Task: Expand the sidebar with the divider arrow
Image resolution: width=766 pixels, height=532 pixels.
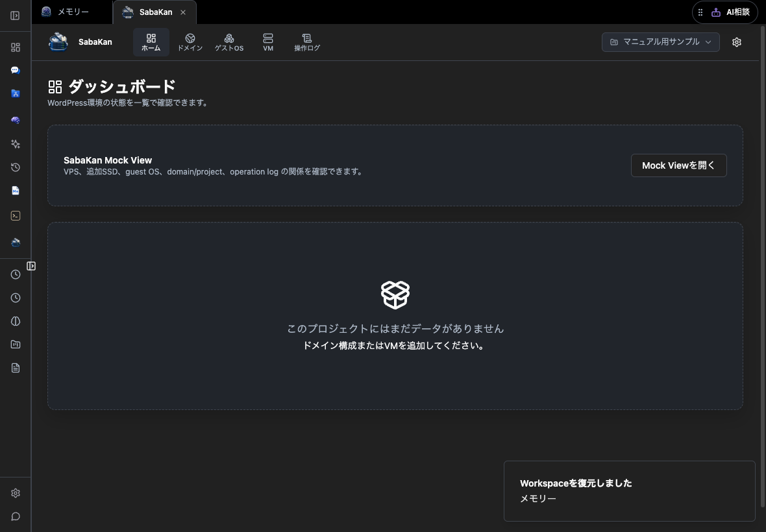Action: coord(31,266)
